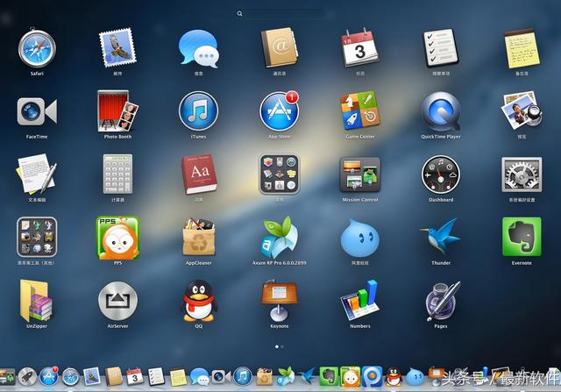Open Keynote from the Launchpad grid
The image size is (561, 392).
click(280, 301)
